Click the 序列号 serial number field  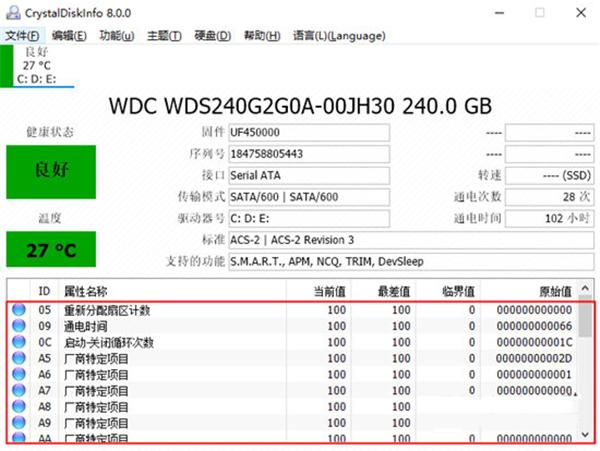309,154
